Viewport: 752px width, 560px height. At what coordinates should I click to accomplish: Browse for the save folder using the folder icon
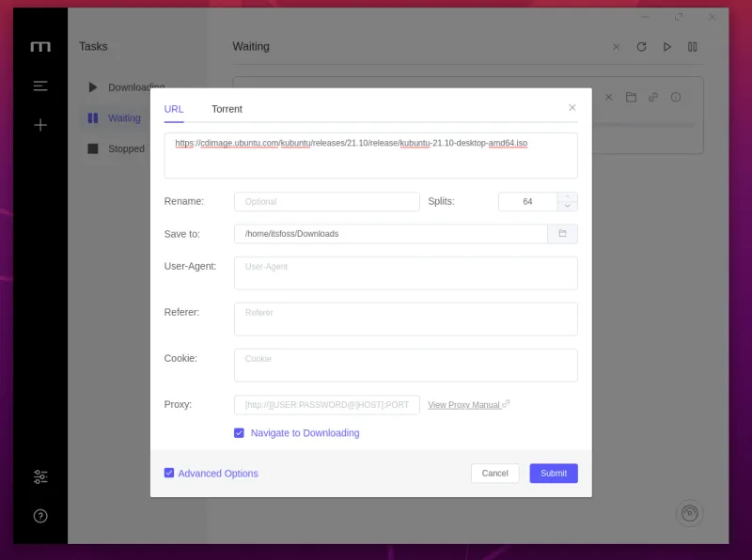tap(562, 234)
